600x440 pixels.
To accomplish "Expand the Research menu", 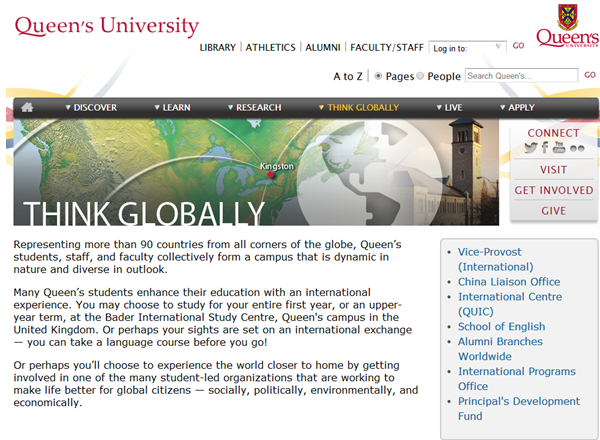I will tap(254, 108).
